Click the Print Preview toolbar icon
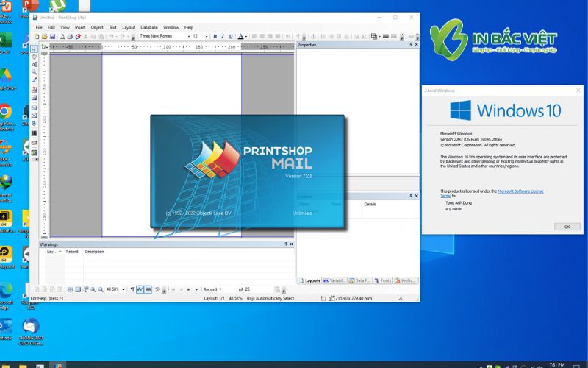 62,36
